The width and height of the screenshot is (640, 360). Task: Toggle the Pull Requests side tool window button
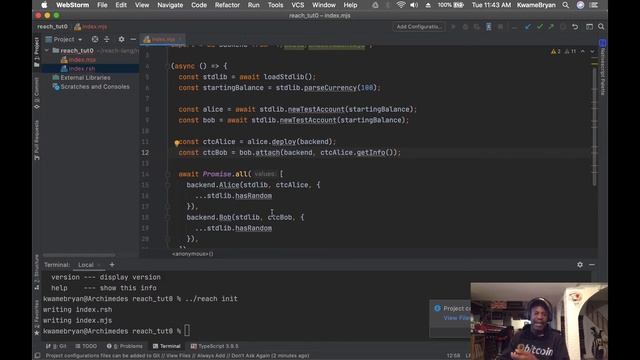tap(36, 140)
